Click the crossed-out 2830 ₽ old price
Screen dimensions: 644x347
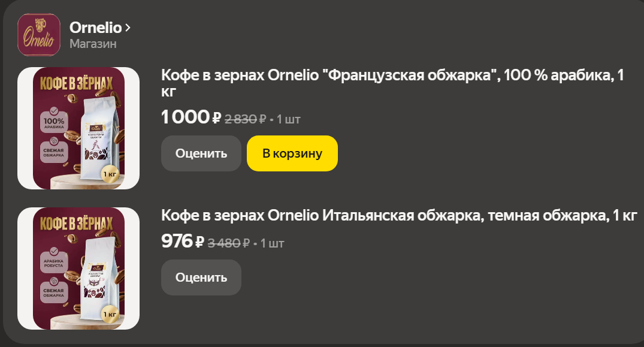(x=245, y=119)
